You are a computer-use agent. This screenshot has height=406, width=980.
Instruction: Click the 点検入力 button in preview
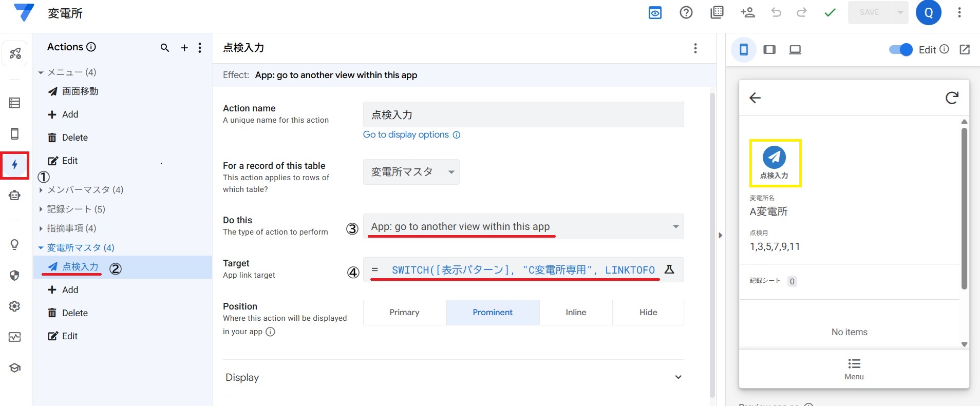pyautogui.click(x=774, y=163)
